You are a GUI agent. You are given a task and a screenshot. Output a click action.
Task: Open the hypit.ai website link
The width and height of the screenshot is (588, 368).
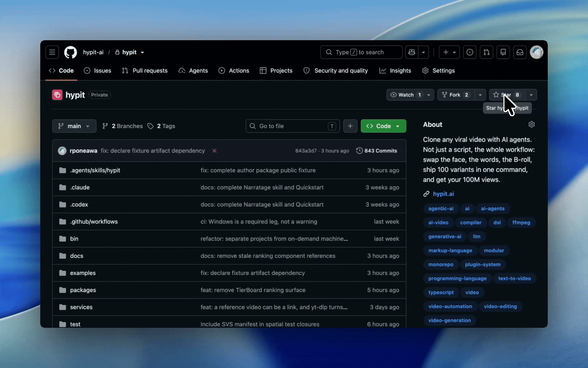pyautogui.click(x=443, y=194)
